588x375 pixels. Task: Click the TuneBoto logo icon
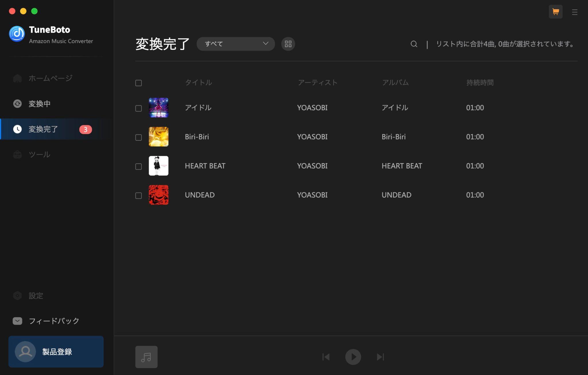[17, 34]
